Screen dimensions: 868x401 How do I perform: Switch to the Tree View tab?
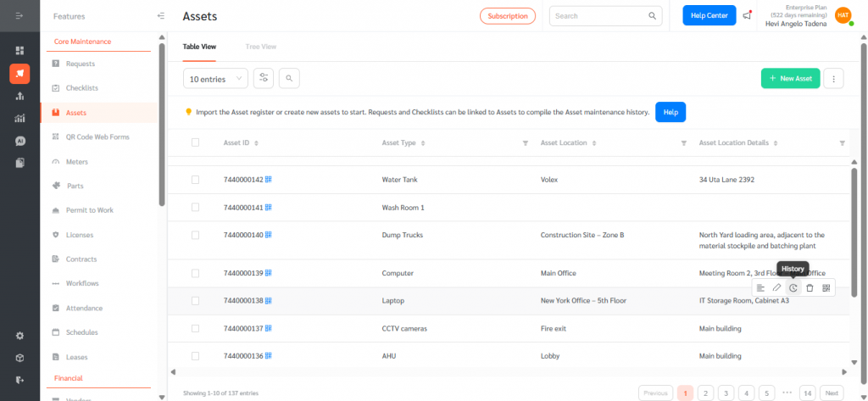260,48
